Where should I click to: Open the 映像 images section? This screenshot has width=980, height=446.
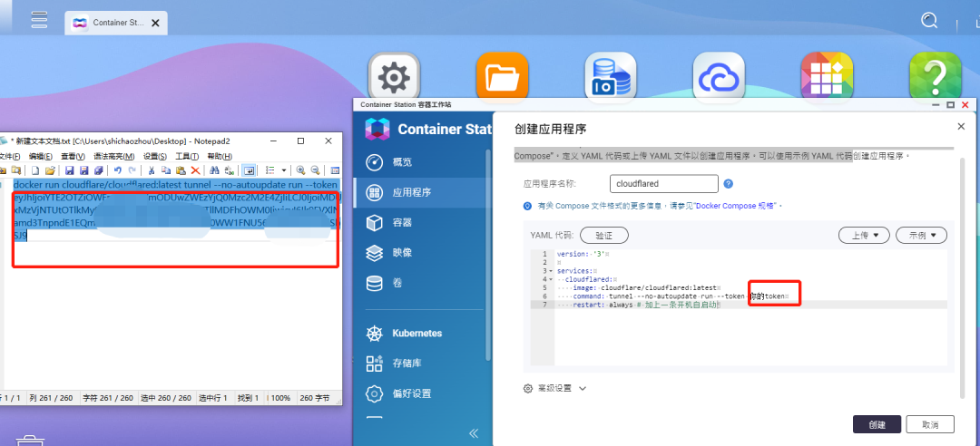click(x=375, y=253)
